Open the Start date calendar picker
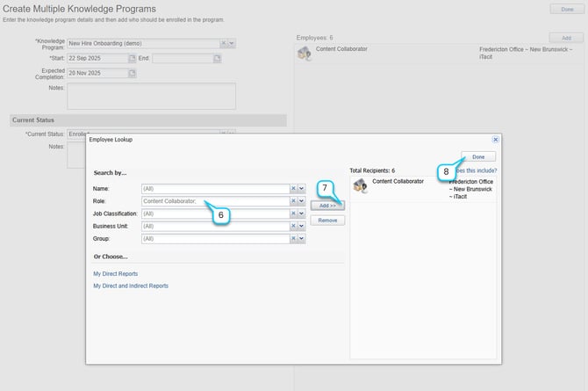The image size is (588, 391). (x=132, y=58)
